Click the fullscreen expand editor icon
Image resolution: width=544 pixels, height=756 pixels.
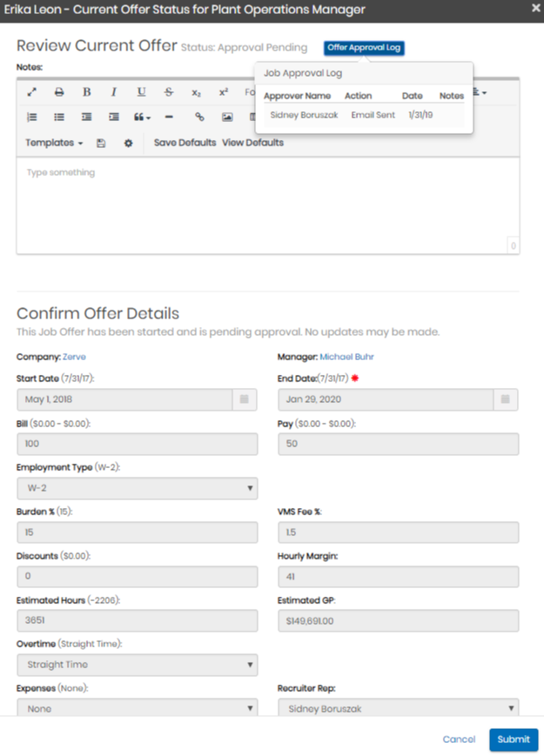click(x=32, y=92)
